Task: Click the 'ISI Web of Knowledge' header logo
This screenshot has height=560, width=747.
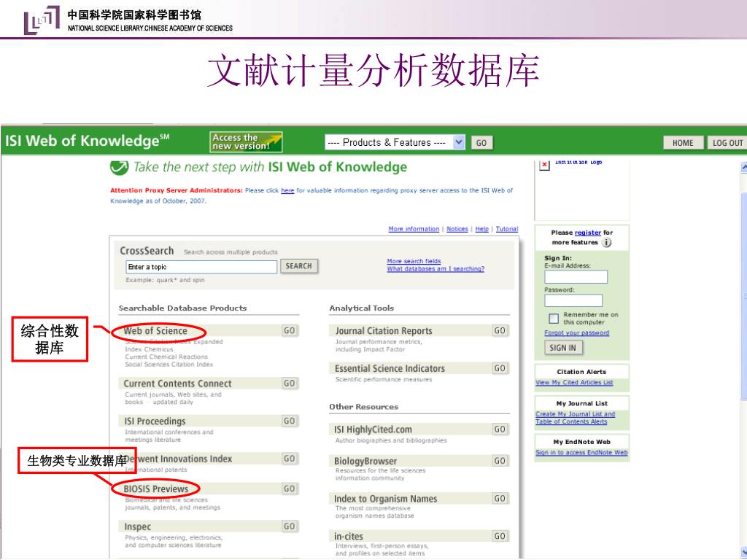Action: pos(88,141)
